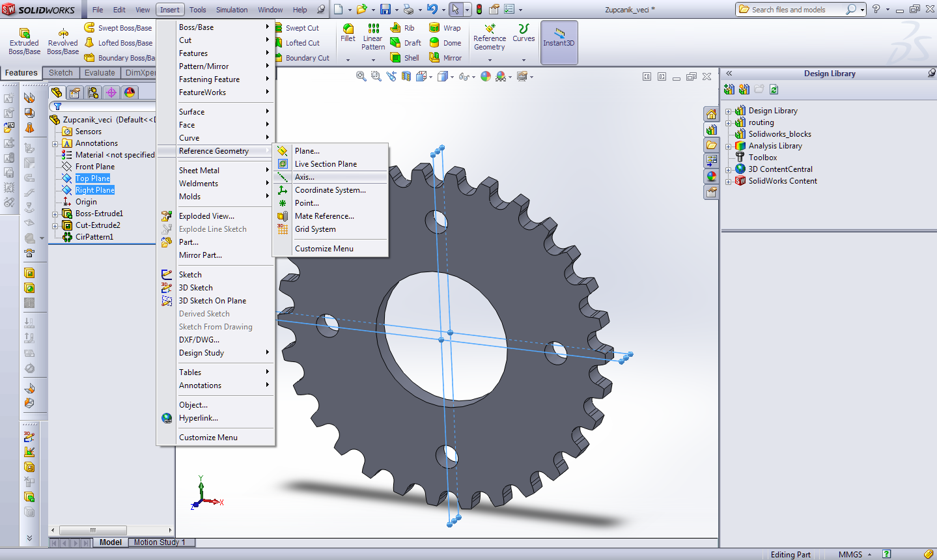Expand the Design Library folder node
The width and height of the screenshot is (937, 560).
click(x=729, y=111)
